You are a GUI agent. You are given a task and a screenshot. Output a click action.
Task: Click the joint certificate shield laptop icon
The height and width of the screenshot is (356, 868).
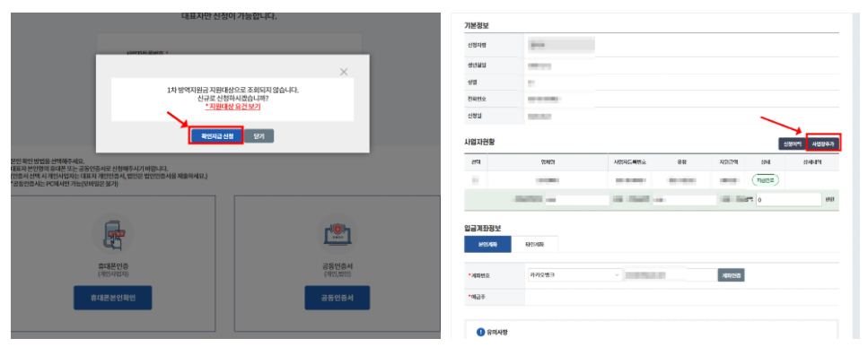pos(338,234)
